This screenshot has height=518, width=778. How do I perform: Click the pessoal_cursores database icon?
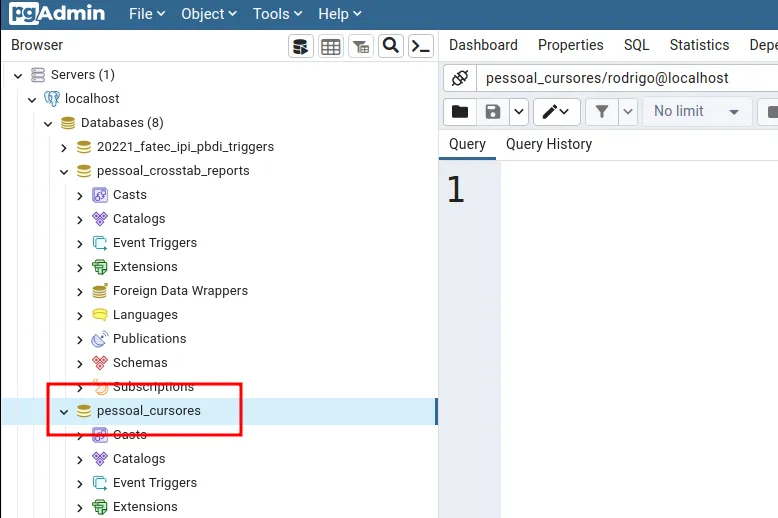click(84, 411)
